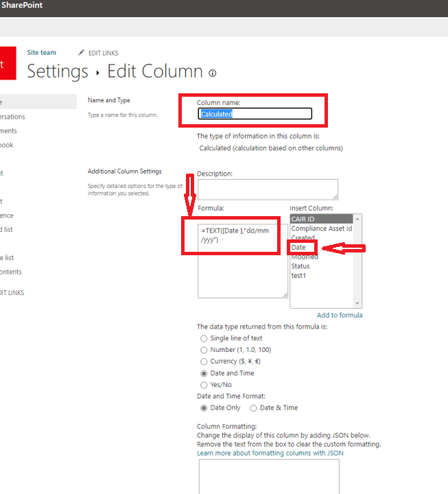Open the SharePoint home link
The width and height of the screenshot is (448, 494).
(21, 5)
